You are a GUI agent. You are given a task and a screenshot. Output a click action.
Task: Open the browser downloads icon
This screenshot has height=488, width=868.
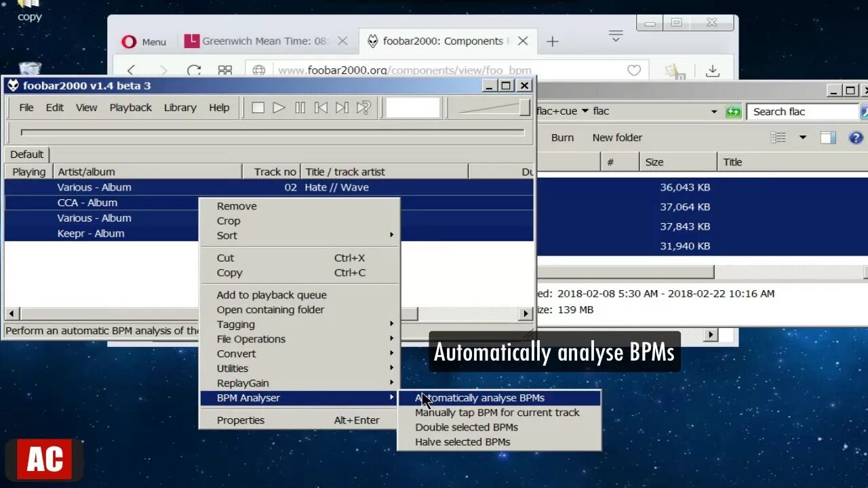[x=713, y=70]
